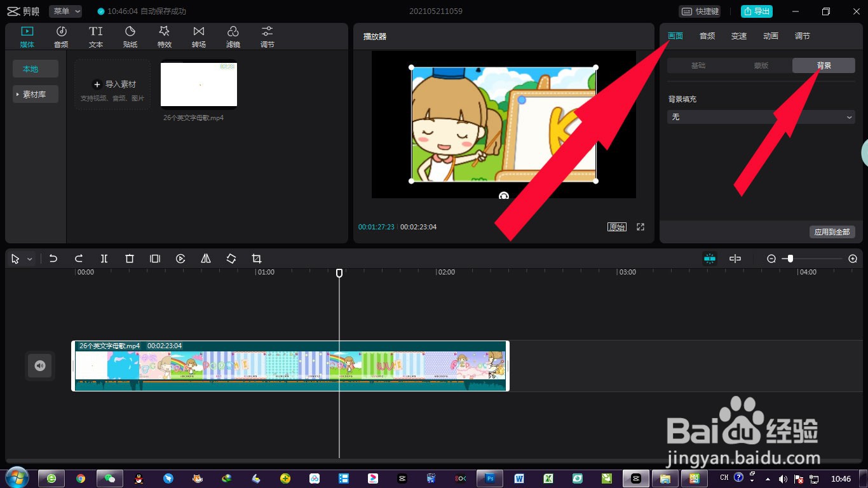Switch to the 动画 animation tab
This screenshot has width=868, height=488.
click(771, 36)
